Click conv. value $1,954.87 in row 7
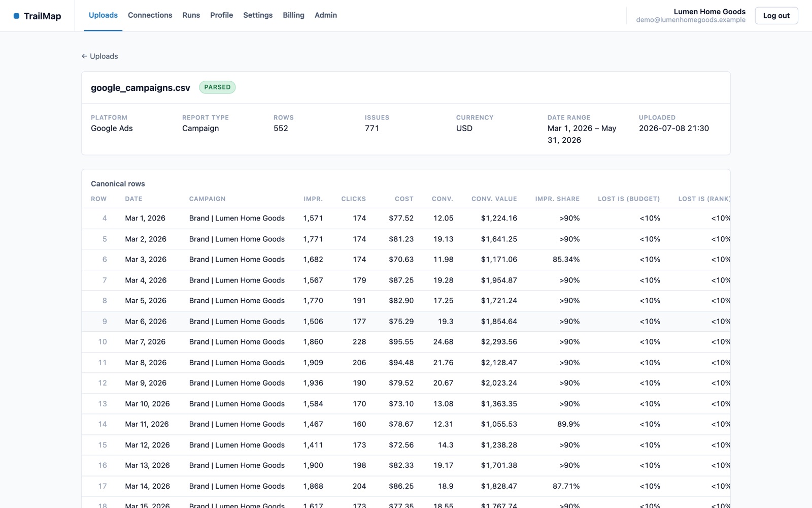Image resolution: width=812 pixels, height=508 pixels. [499, 280]
